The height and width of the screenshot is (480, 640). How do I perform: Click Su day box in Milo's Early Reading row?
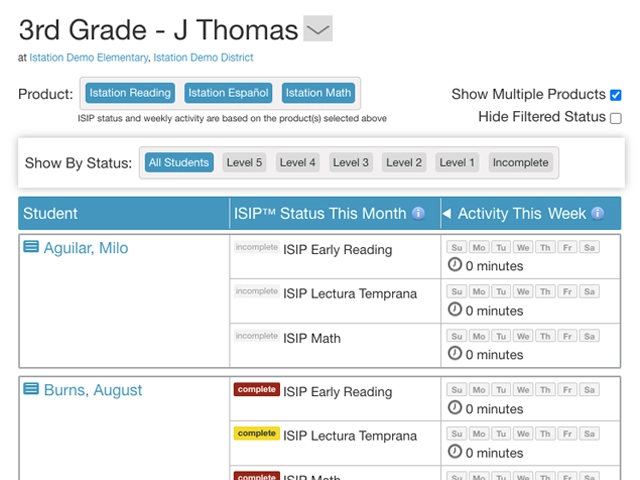pyautogui.click(x=457, y=247)
